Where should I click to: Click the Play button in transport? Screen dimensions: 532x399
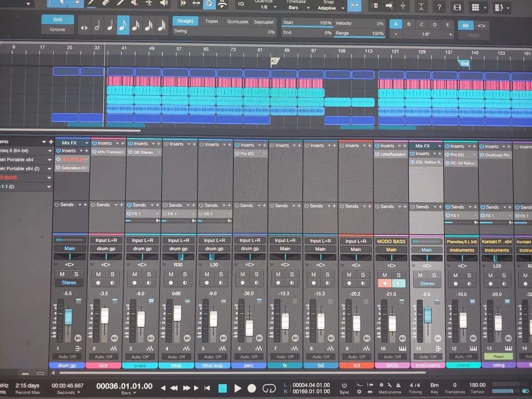click(238, 388)
